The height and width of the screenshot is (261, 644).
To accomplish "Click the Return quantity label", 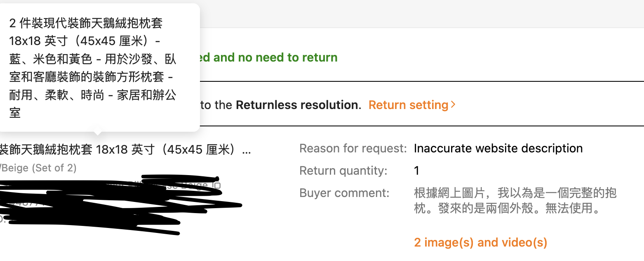I will pos(343,171).
